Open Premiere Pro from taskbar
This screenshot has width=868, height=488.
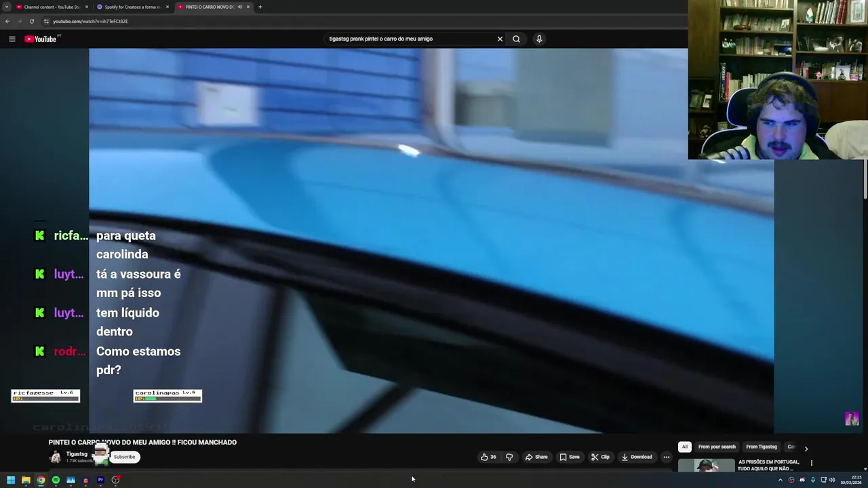[100, 480]
